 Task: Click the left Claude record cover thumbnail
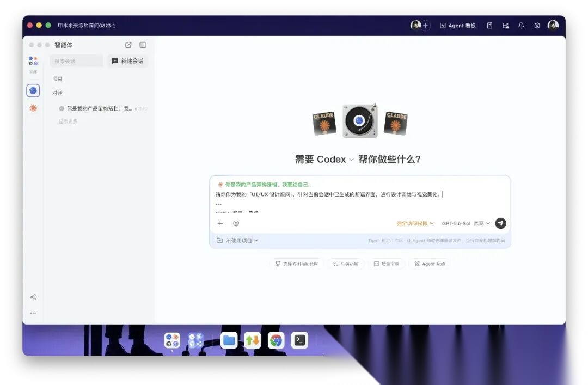pos(324,123)
